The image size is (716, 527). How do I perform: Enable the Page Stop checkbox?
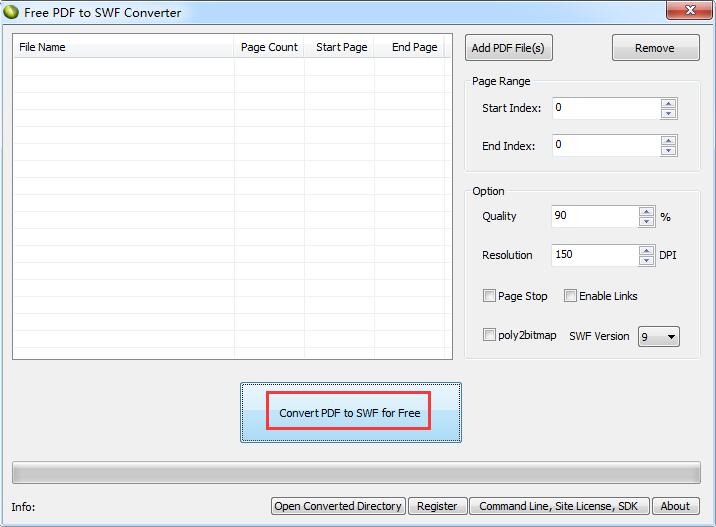pos(489,295)
